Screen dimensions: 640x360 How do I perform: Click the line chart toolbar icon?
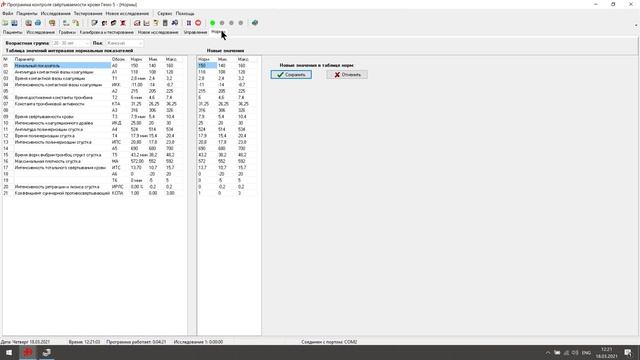point(146,23)
